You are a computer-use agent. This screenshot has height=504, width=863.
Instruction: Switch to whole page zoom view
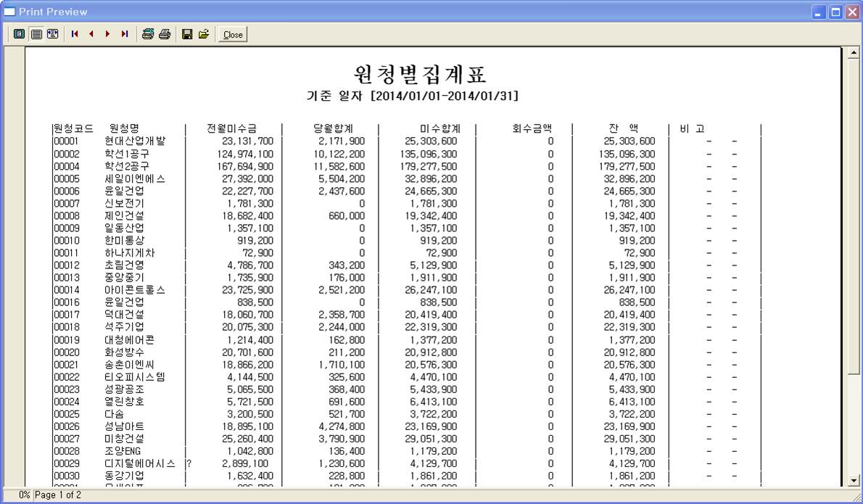(x=20, y=34)
